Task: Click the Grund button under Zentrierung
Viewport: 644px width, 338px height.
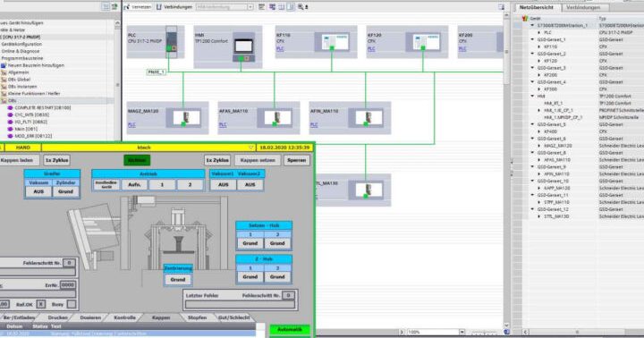Action: [178, 279]
